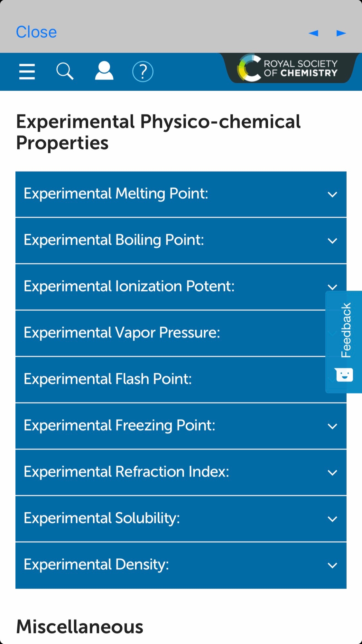Click the Miscellaneous section heading
The image size is (362, 644).
pos(80,627)
